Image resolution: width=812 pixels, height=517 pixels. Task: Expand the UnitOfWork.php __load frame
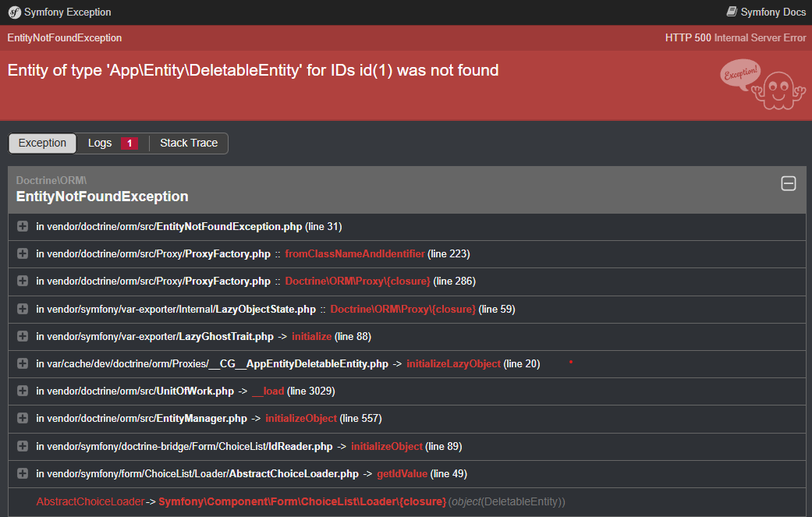click(23, 391)
